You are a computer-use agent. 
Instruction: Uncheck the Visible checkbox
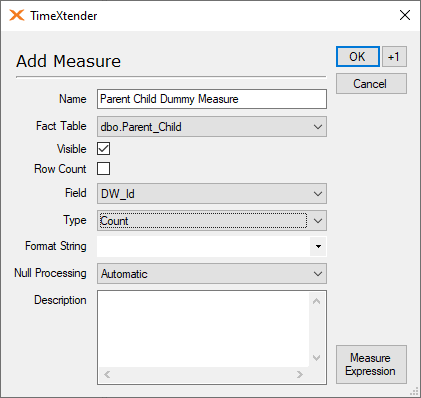click(103, 149)
